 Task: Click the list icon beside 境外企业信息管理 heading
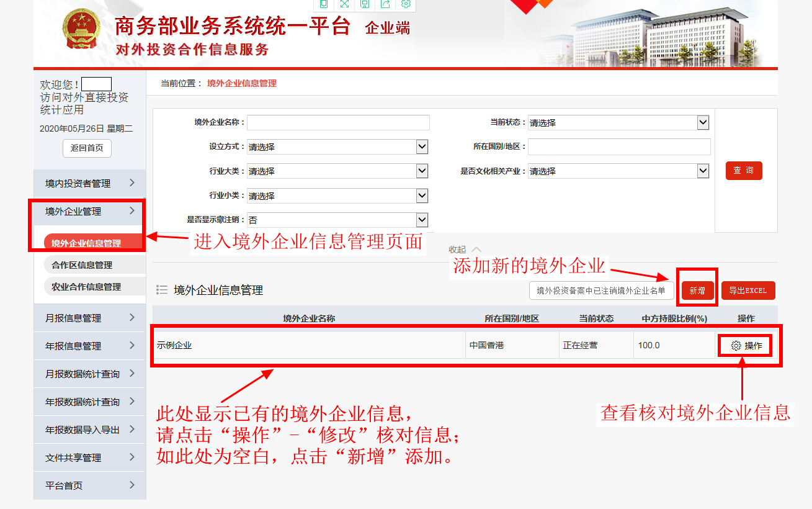(x=162, y=290)
